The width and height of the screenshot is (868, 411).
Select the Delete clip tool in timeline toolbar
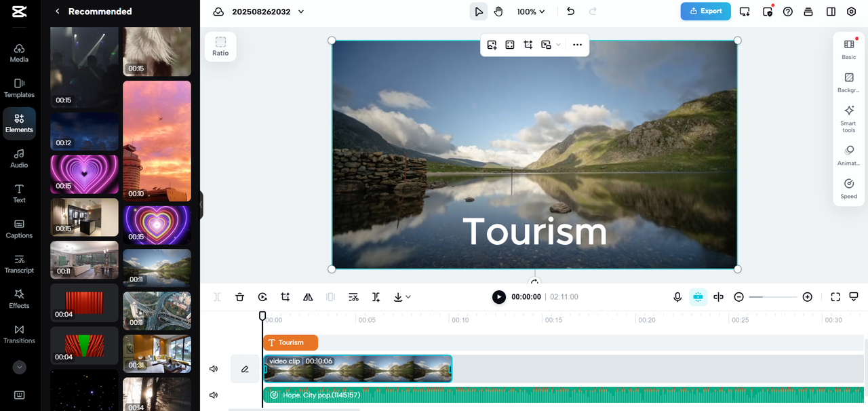click(239, 296)
